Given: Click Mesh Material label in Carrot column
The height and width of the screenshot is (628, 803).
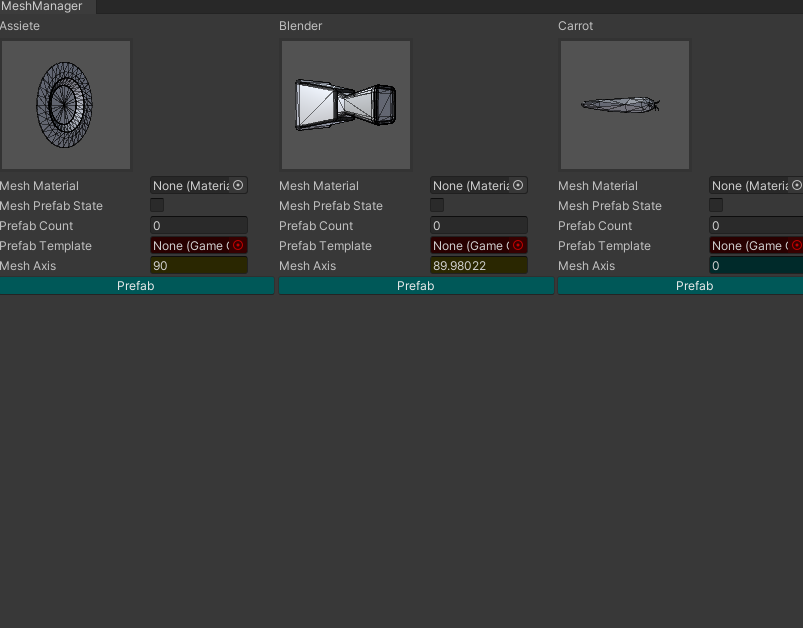Looking at the screenshot, I should click(x=598, y=185).
